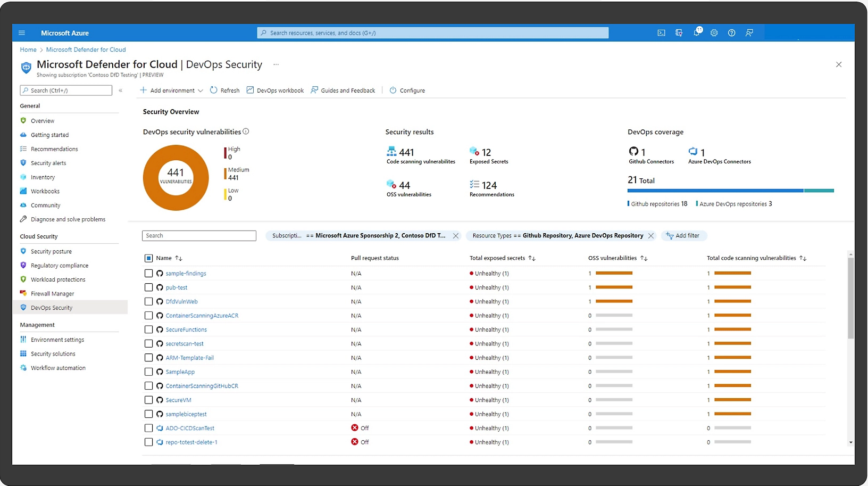Click the Add filter button
Image resolution: width=868 pixels, height=486 pixels.
[x=683, y=236]
